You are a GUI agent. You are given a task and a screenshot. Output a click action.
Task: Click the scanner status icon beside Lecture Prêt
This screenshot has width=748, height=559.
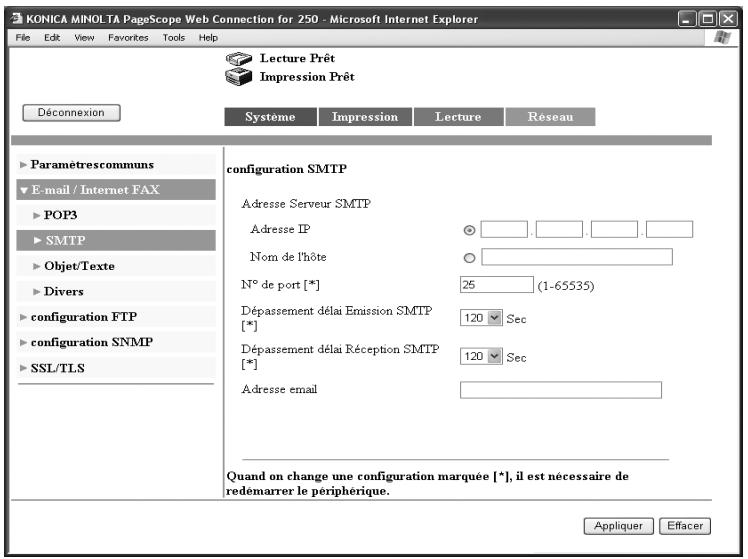239,59
